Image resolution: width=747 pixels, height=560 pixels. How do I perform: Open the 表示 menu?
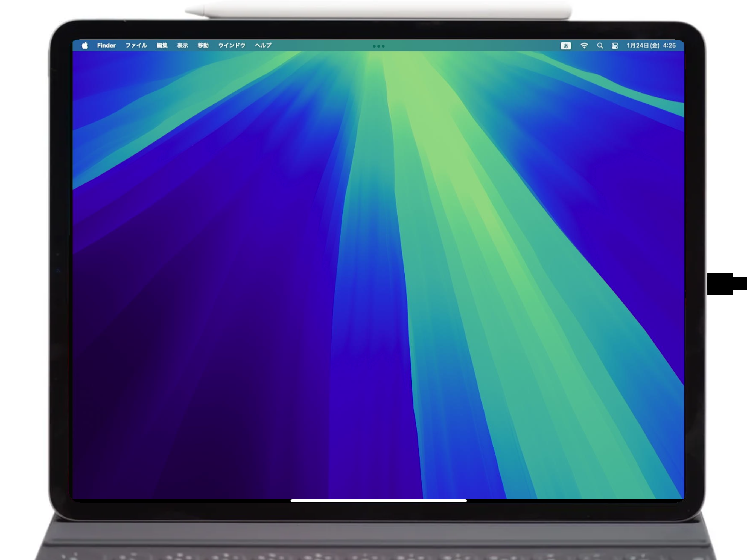[x=182, y=46]
